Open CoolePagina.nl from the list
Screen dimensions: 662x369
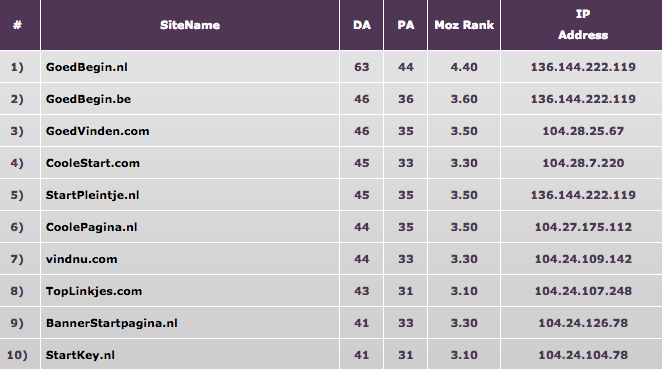92,227
